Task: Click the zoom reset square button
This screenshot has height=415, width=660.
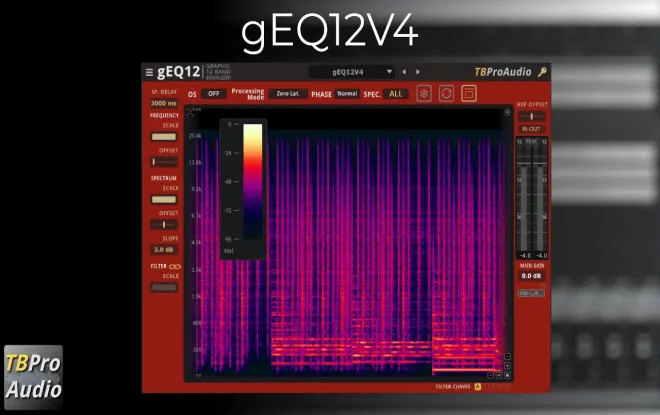Action: click(507, 375)
